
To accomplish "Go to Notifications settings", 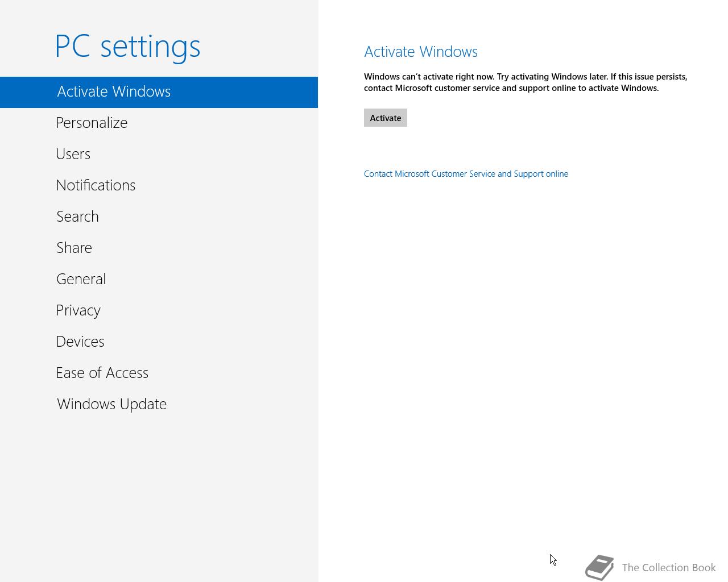I will click(159, 185).
